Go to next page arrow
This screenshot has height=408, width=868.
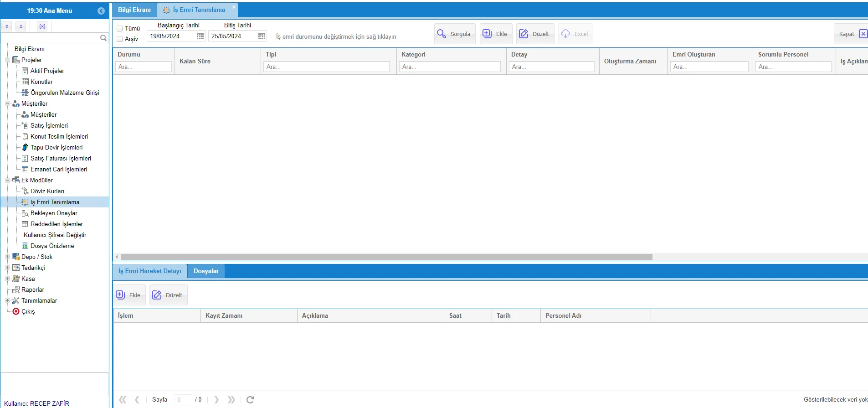(x=217, y=400)
